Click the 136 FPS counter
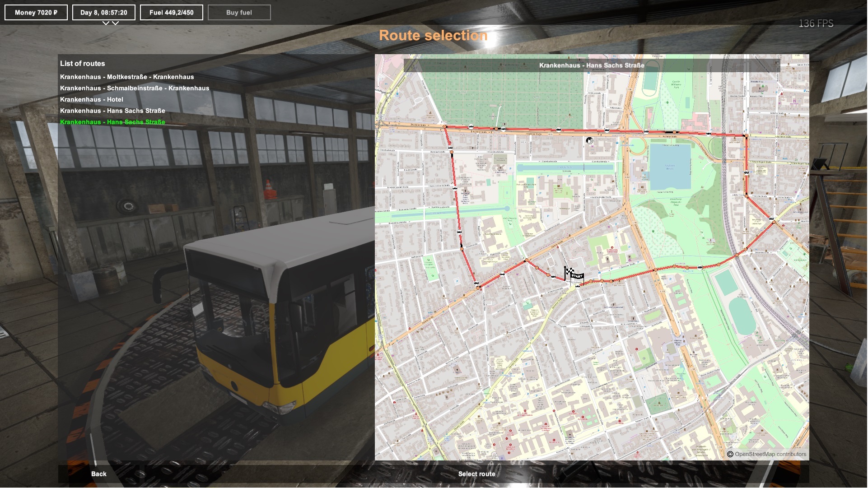Screen dimensions: 868x488 click(x=816, y=23)
